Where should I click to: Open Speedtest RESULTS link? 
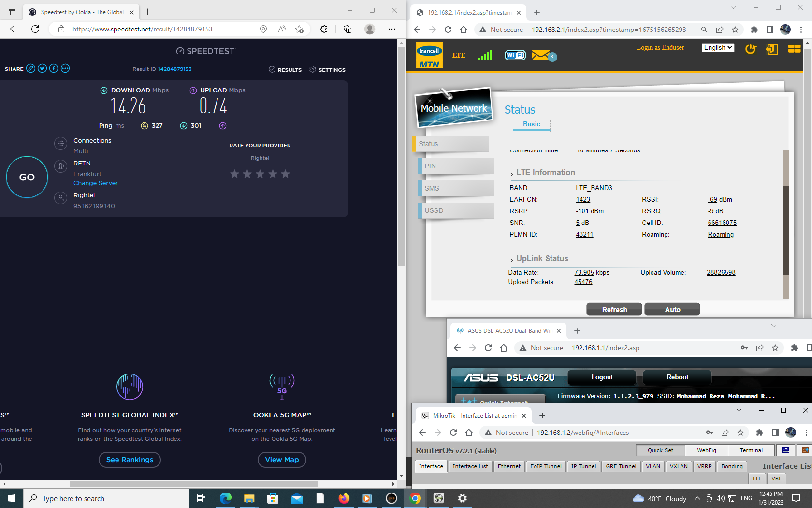(285, 70)
